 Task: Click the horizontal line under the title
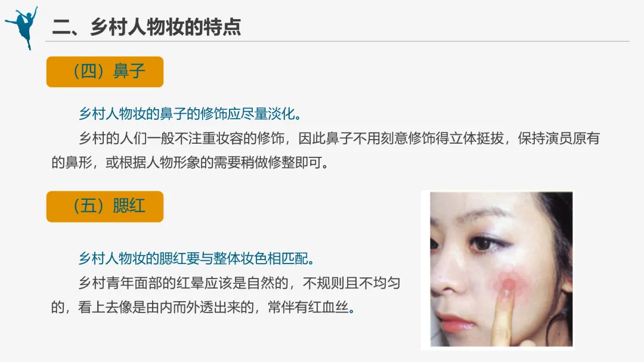click(337, 42)
